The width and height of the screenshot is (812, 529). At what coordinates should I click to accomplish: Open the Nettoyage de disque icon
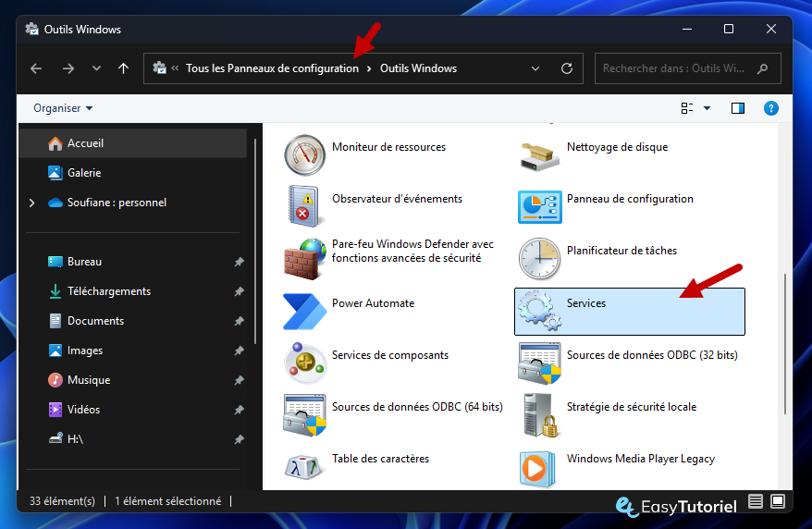click(539, 156)
